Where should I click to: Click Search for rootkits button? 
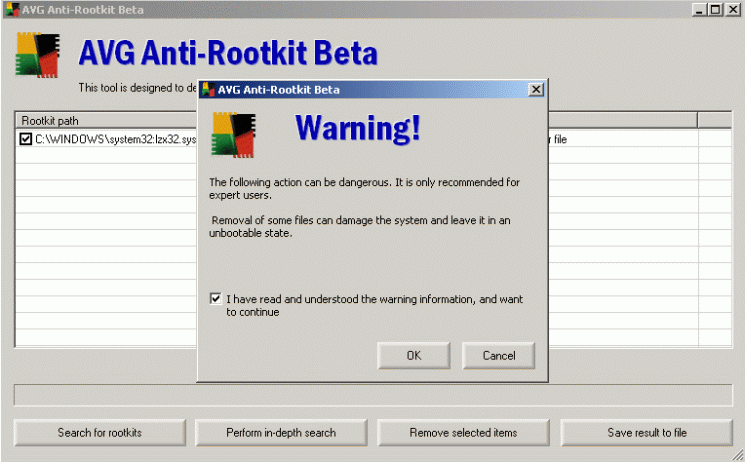tap(100, 433)
